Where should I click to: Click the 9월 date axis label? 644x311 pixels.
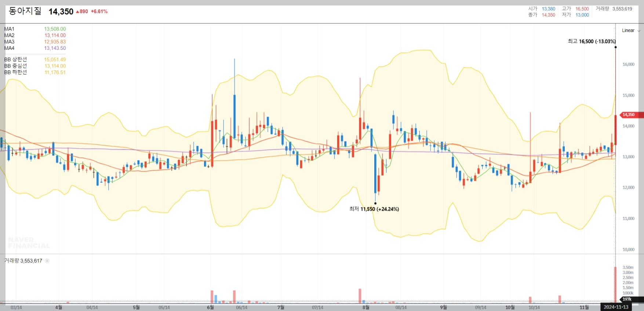pos(444,307)
